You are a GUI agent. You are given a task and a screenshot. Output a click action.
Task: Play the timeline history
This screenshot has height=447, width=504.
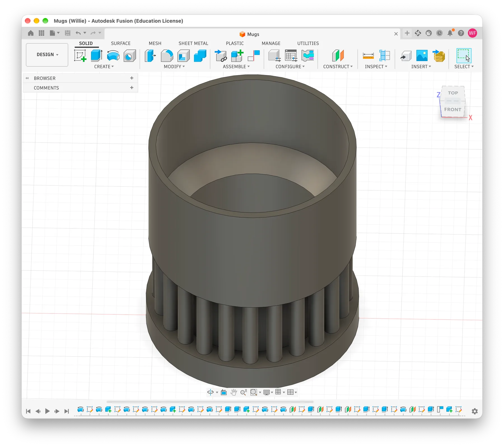click(x=47, y=411)
